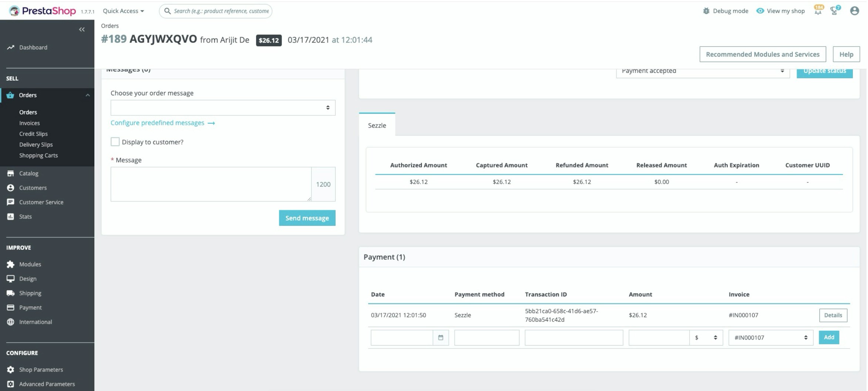
Task: Open the invoice #IN000107 dropdown
Action: point(771,337)
